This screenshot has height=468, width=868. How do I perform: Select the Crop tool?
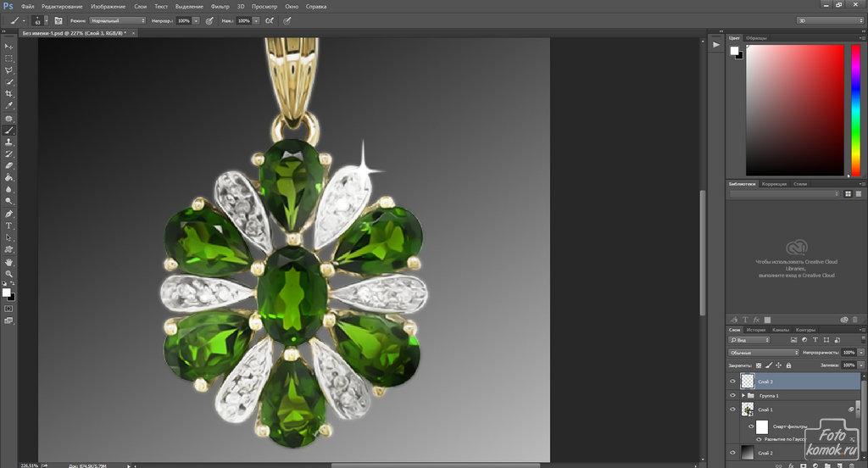click(x=9, y=93)
